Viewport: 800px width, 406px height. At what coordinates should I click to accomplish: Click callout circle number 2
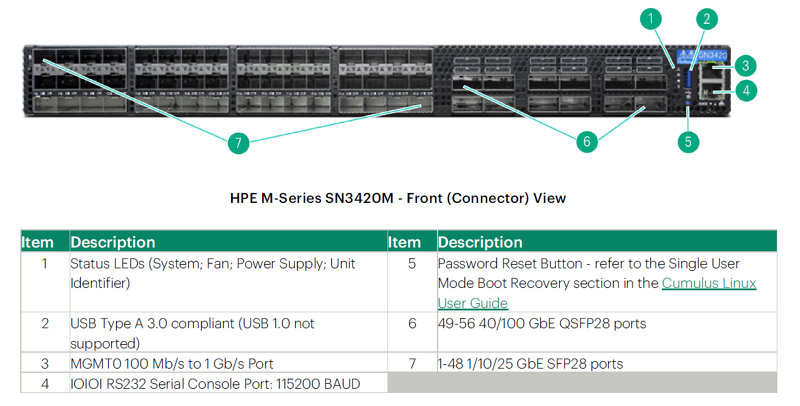(x=707, y=18)
